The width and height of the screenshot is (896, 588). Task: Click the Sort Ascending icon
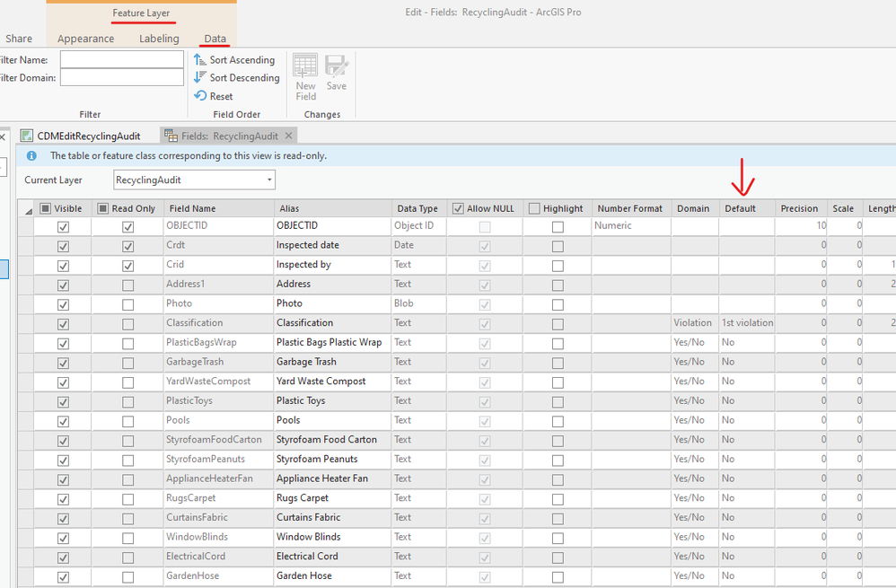pyautogui.click(x=199, y=59)
